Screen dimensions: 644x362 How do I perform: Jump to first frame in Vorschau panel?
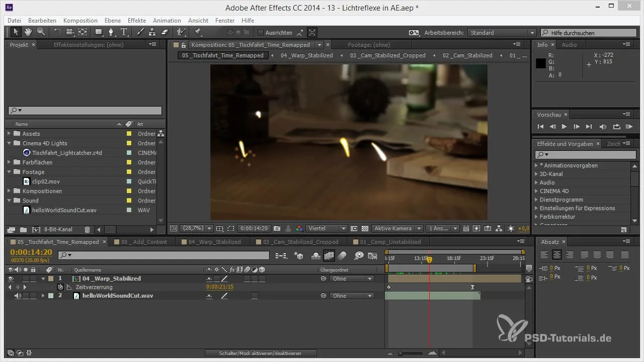540,127
